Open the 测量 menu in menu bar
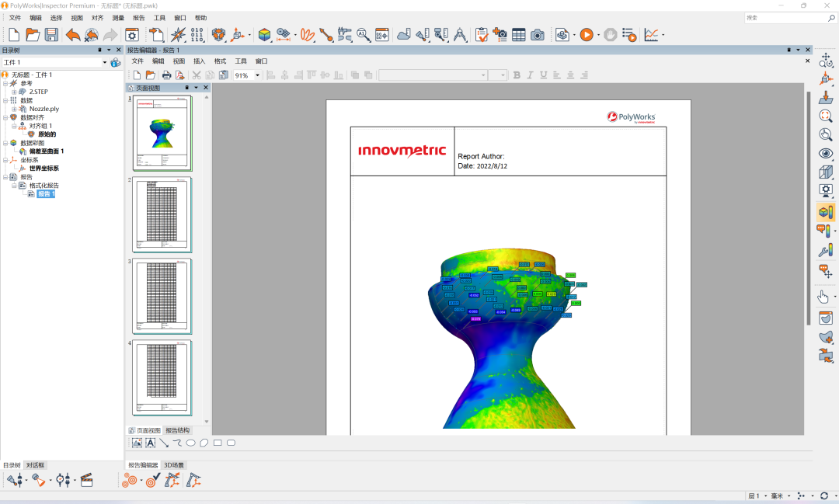This screenshot has width=839, height=504. tap(118, 17)
